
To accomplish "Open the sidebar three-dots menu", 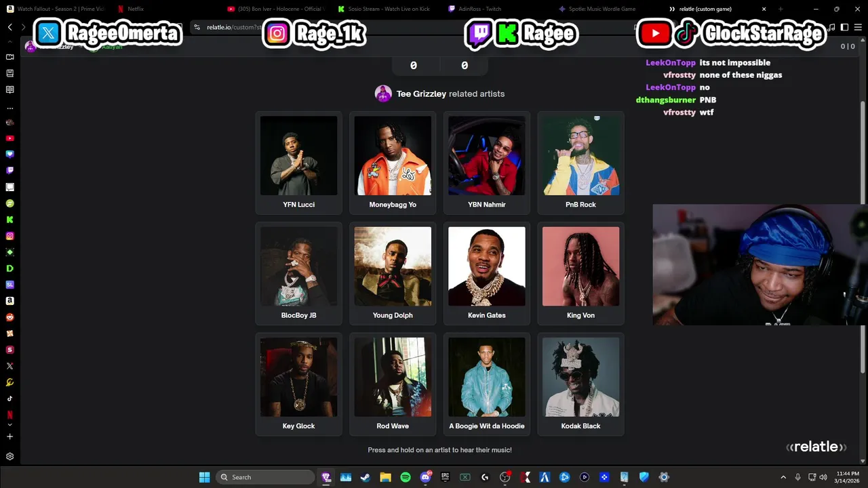I will pyautogui.click(x=9, y=108).
